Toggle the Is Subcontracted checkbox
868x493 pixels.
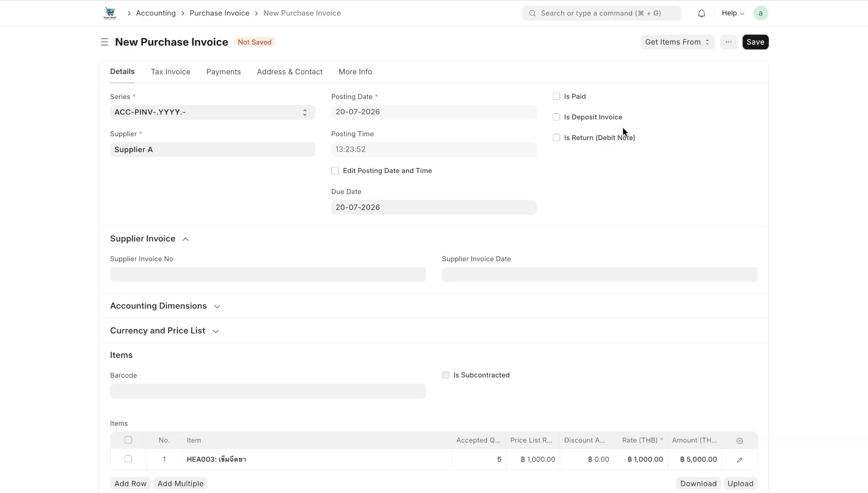tap(445, 375)
